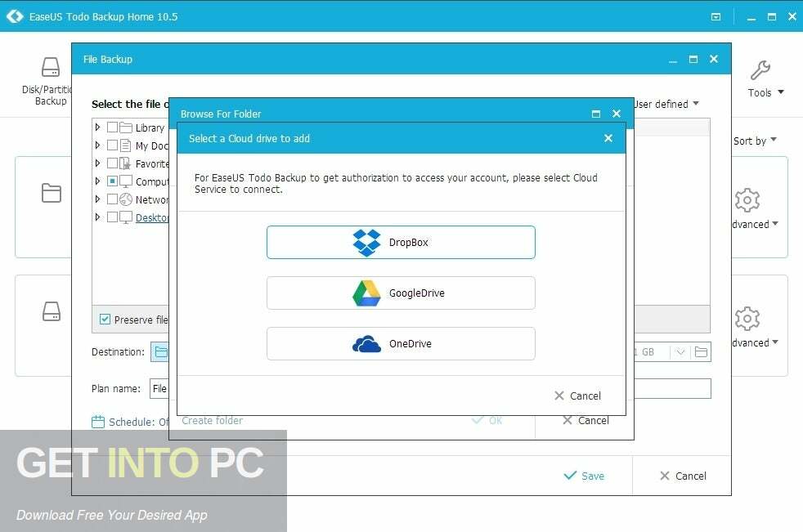This screenshot has width=803, height=532.
Task: Click the Desktop monitor icon in tree
Action: tap(125, 217)
